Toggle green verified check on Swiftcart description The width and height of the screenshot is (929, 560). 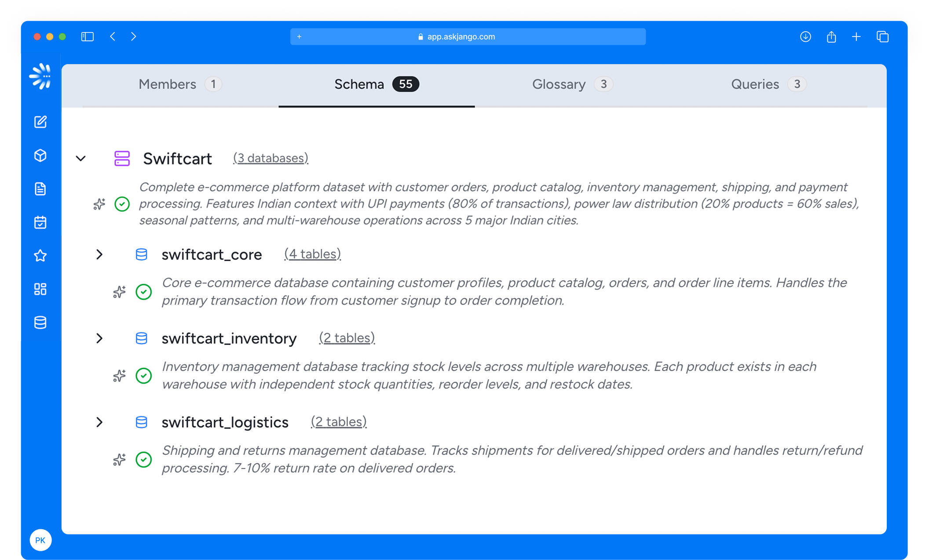pos(122,204)
